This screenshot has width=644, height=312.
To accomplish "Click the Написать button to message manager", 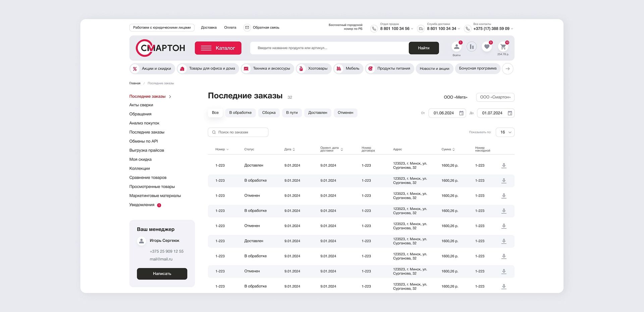I will point(162,274).
